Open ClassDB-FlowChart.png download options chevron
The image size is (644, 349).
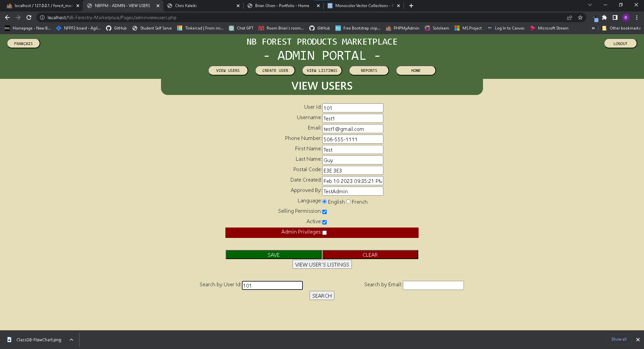[x=71, y=340]
